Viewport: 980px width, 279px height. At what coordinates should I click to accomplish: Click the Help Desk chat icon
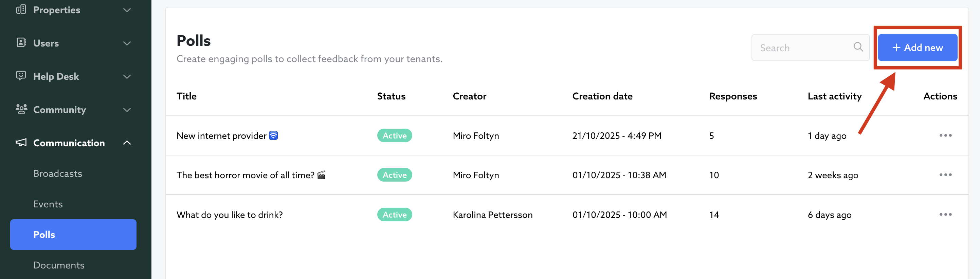[21, 76]
